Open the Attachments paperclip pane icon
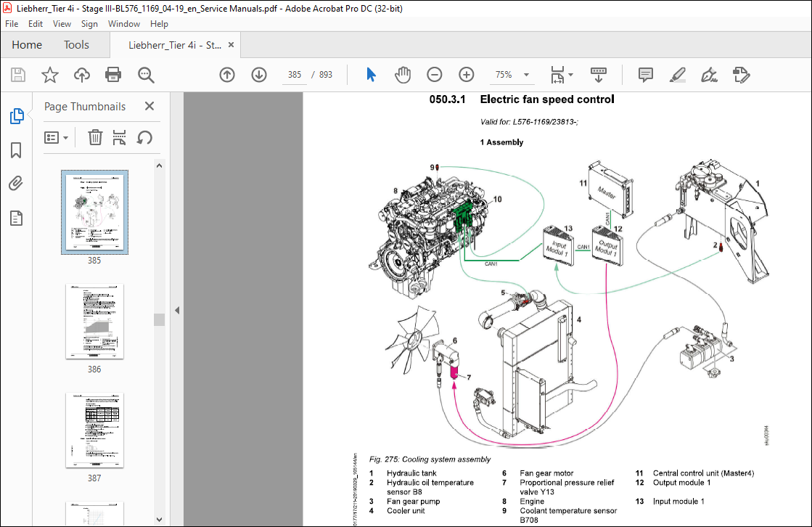 (x=16, y=184)
